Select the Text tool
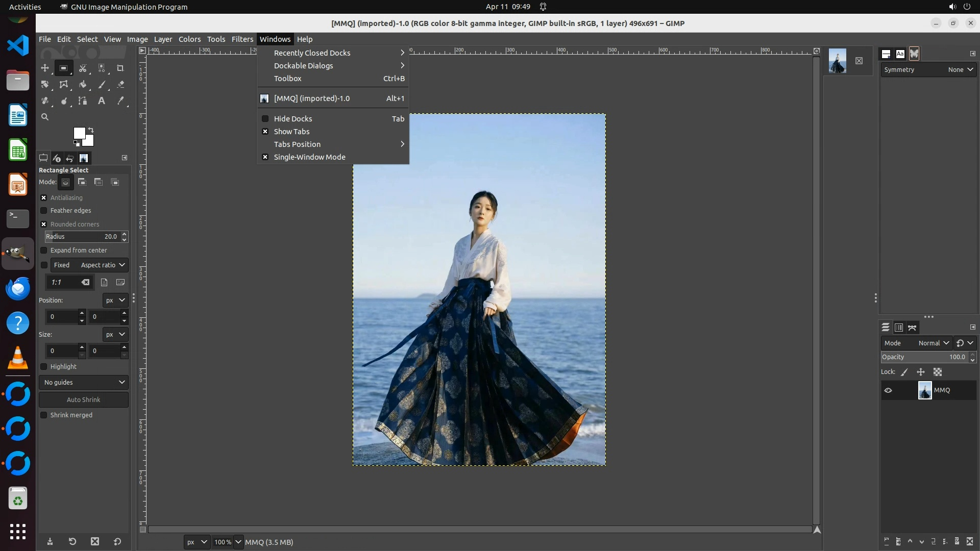 tap(102, 101)
